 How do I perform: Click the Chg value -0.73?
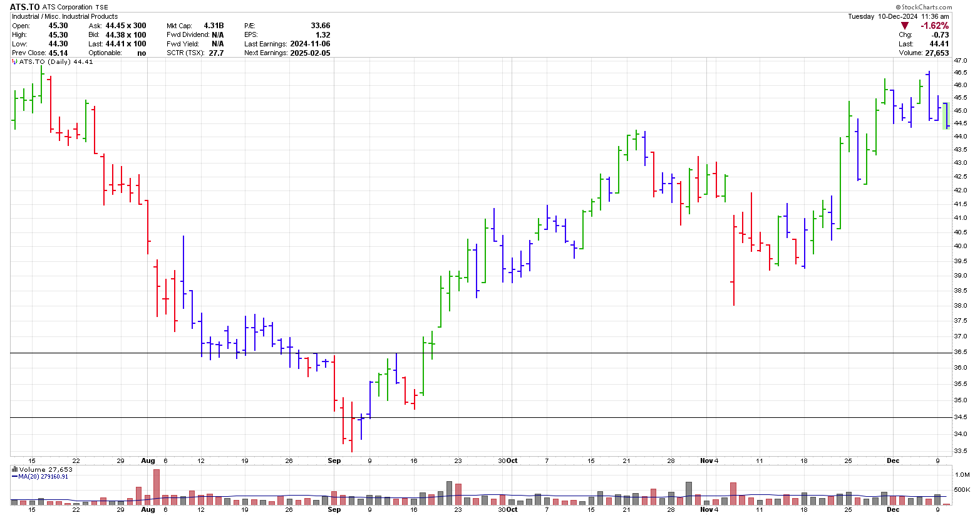941,35
